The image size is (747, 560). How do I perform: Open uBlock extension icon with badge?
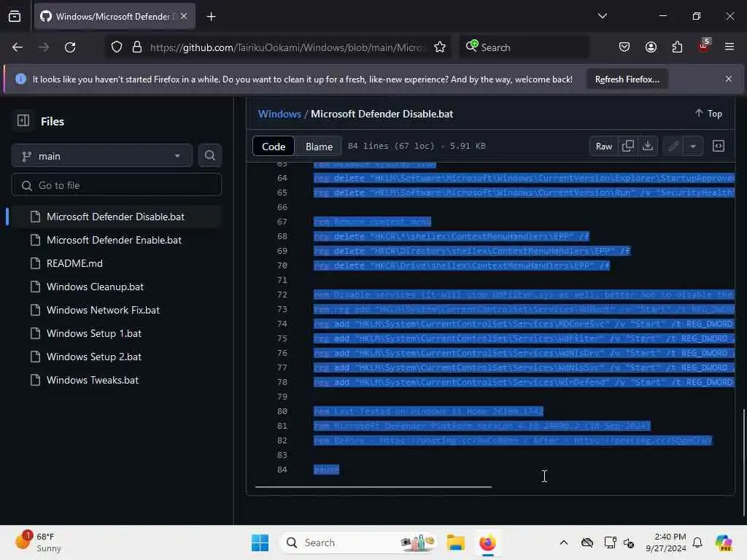704,46
